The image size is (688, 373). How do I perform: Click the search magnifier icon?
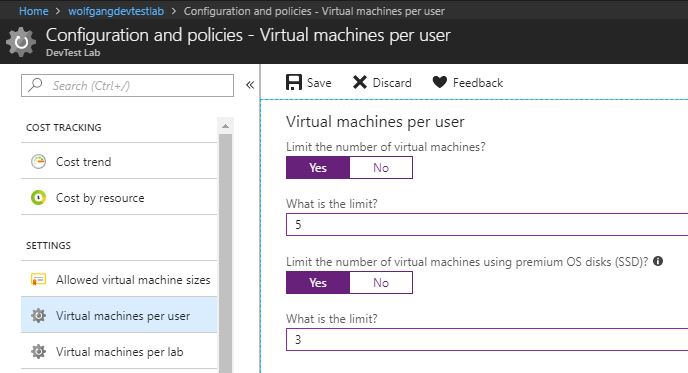(35, 85)
